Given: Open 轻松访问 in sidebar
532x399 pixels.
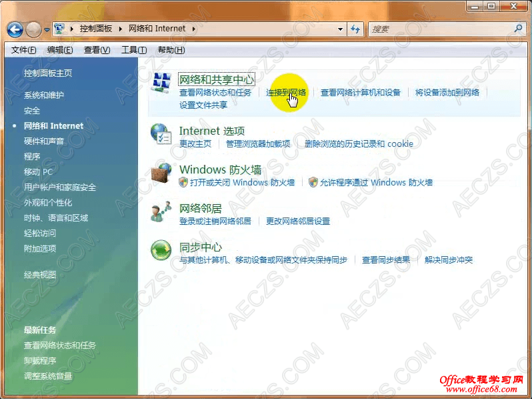Looking at the screenshot, I should 40,234.
